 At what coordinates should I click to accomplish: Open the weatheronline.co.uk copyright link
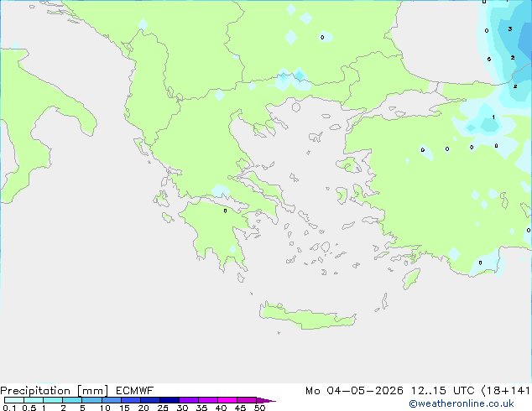pyautogui.click(x=461, y=403)
